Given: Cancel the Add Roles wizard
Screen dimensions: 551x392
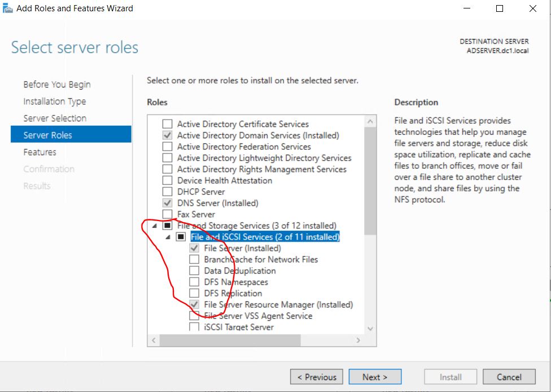Looking at the screenshot, I should (x=509, y=377).
